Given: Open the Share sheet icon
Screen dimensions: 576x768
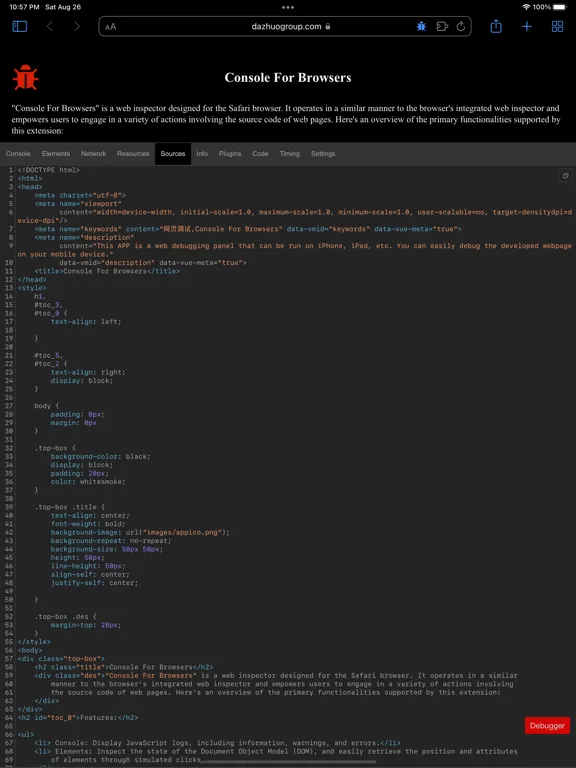Looking at the screenshot, I should pyautogui.click(x=496, y=26).
